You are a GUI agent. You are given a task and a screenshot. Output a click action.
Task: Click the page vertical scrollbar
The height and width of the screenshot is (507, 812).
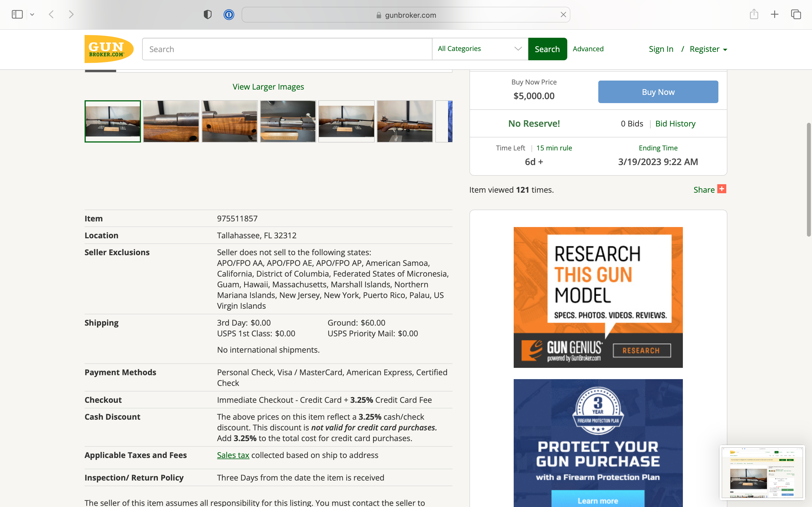coord(809,180)
